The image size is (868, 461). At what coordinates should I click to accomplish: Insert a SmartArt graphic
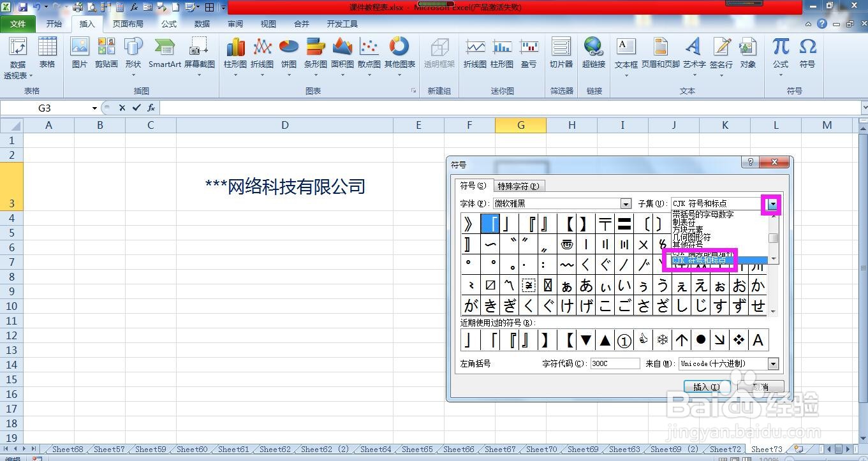[164, 56]
